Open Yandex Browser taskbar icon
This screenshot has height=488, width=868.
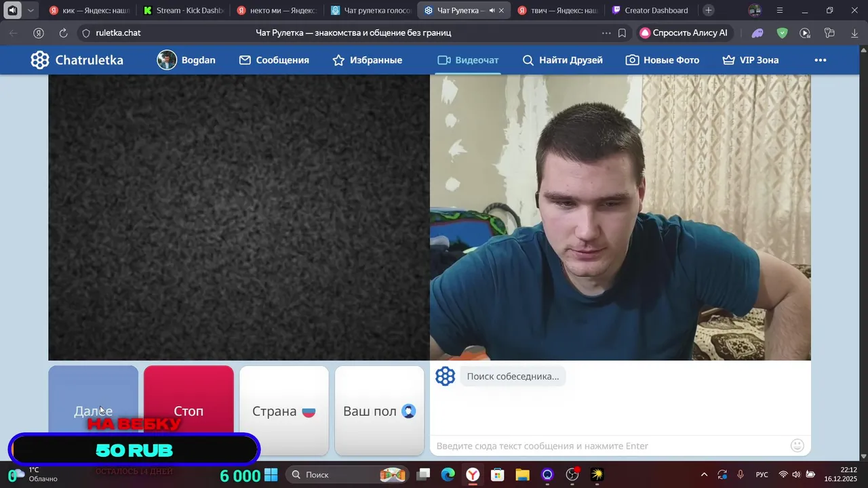pos(473,474)
